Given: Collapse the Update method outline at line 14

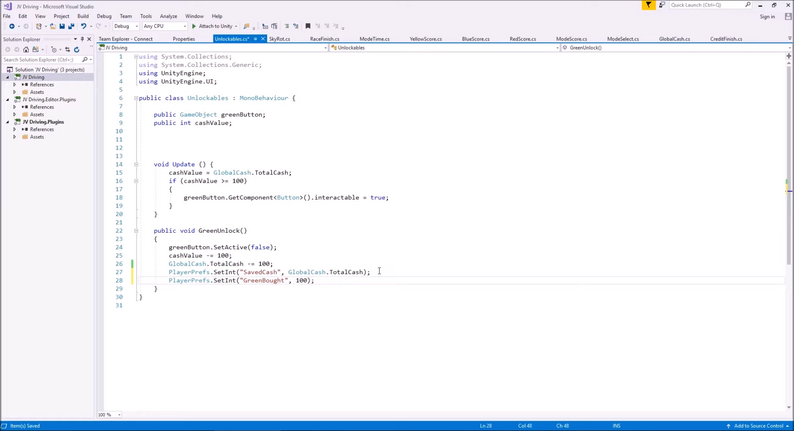Looking at the screenshot, I should 136,165.
